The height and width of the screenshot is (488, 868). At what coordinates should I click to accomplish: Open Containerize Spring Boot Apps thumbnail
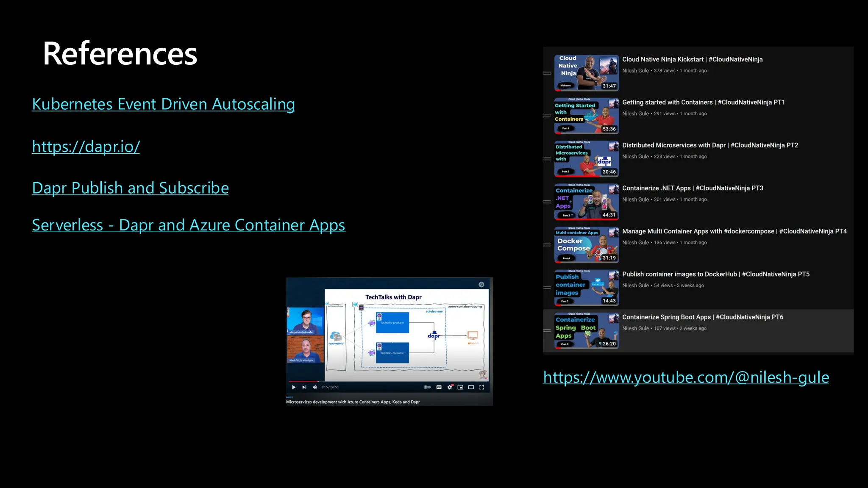(x=587, y=330)
